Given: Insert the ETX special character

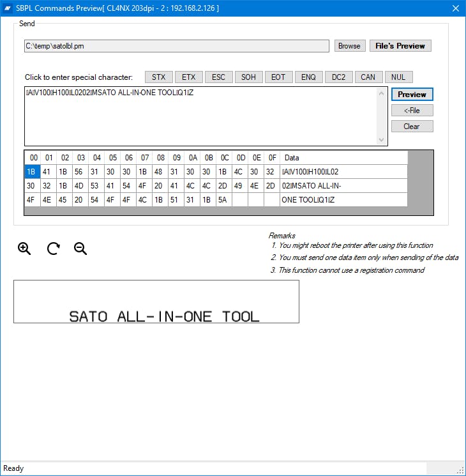Looking at the screenshot, I should click(189, 77).
